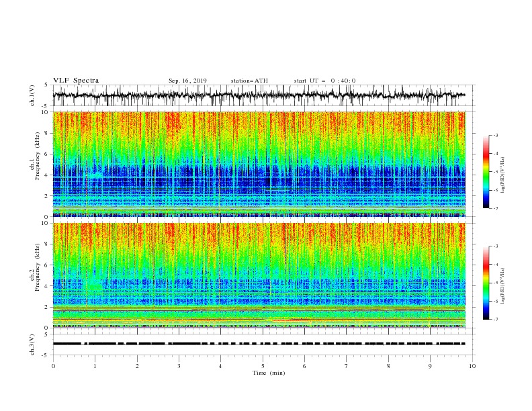Viewport: 532px width, 411px height.
Task: Click the ch.1 spectrogram panel
Action: click(259, 164)
